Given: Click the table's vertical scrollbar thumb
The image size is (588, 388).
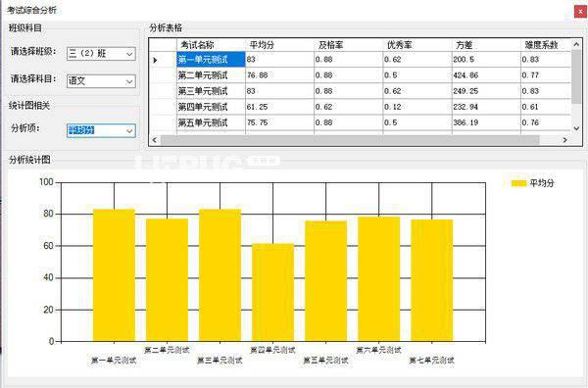Looking at the screenshot, I should [x=577, y=76].
